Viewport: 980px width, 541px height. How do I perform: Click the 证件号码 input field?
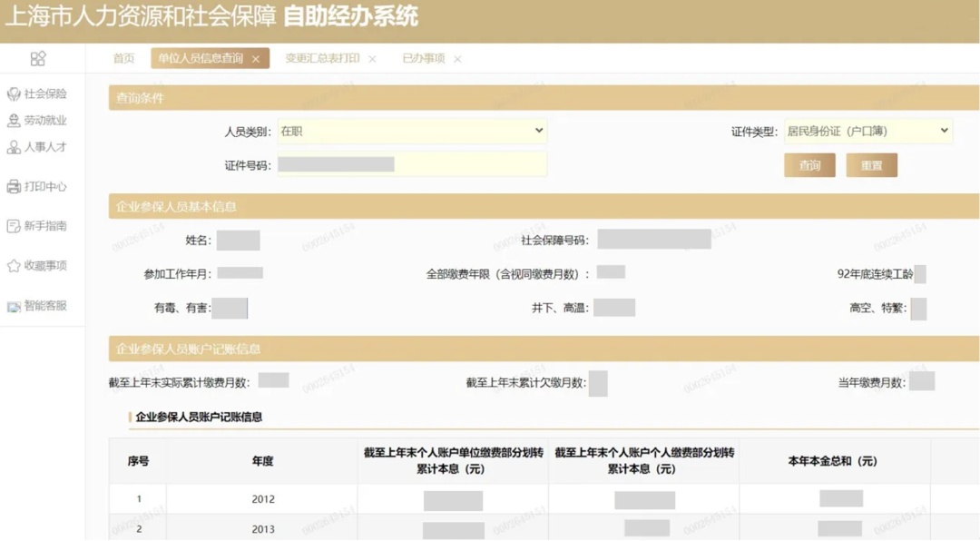click(412, 164)
